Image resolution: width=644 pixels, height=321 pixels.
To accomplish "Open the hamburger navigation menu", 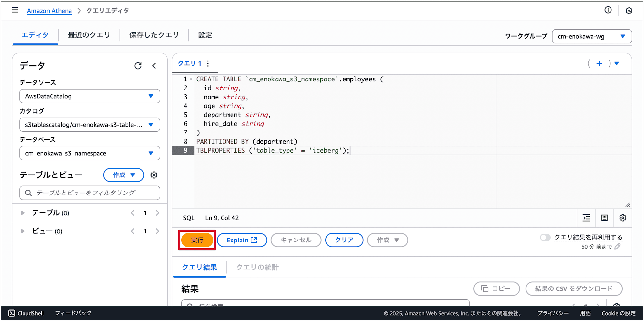I will [15, 10].
